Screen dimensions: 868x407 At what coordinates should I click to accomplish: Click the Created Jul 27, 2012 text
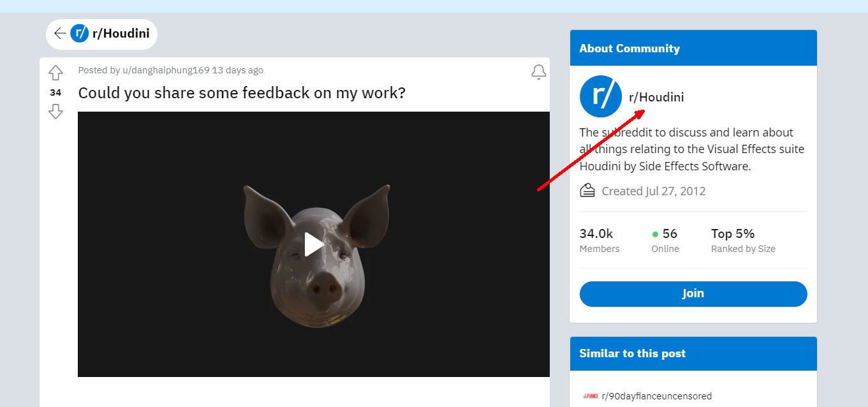[654, 191]
